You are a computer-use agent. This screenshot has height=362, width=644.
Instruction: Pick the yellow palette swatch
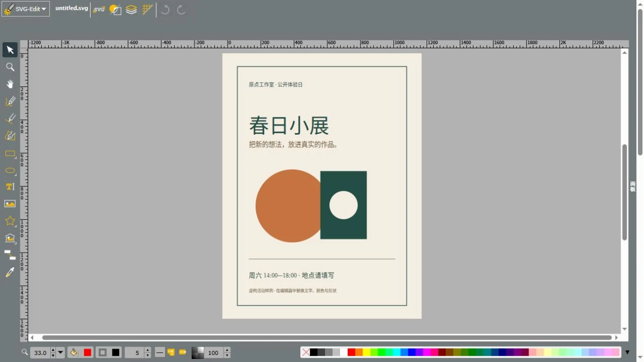click(x=367, y=352)
